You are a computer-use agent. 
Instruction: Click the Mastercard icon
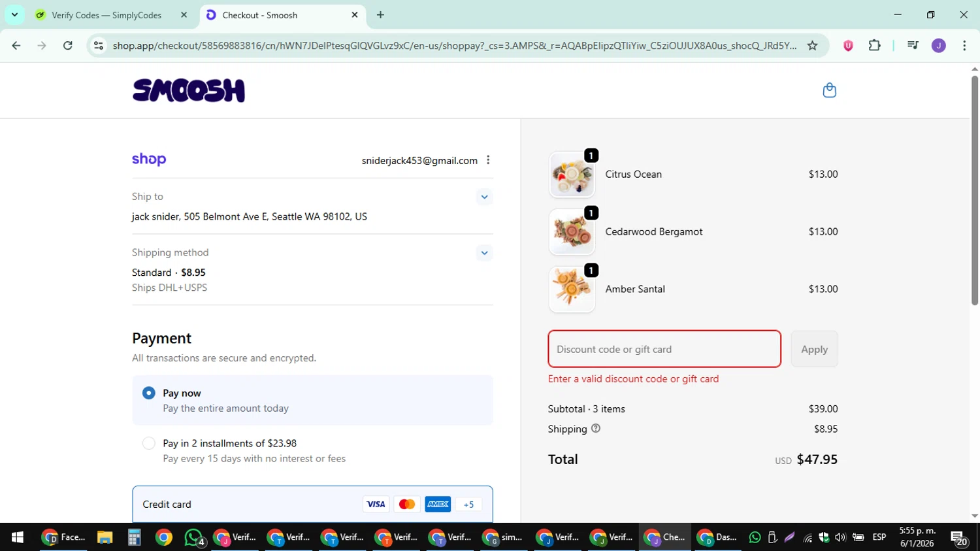coord(407,504)
